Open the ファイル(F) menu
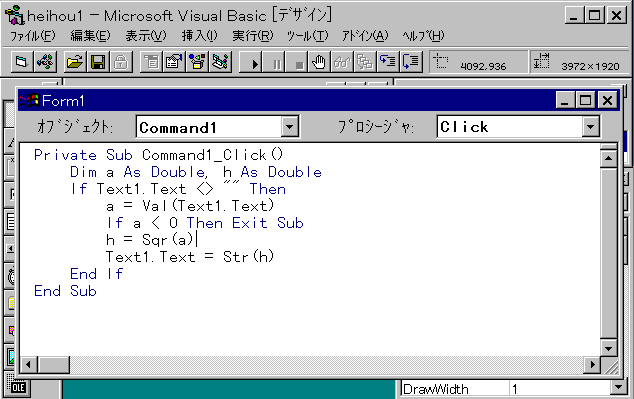634x399 pixels. point(32,36)
